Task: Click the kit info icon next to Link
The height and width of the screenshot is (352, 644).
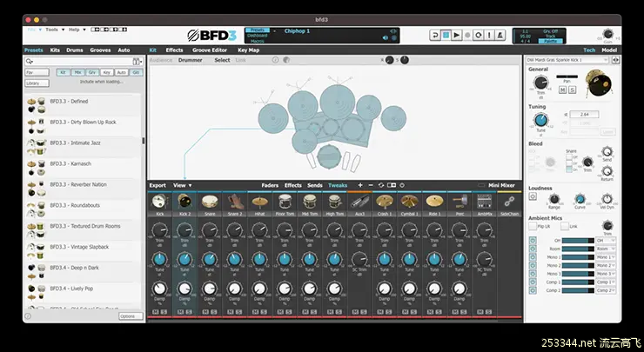Action: coord(275,60)
